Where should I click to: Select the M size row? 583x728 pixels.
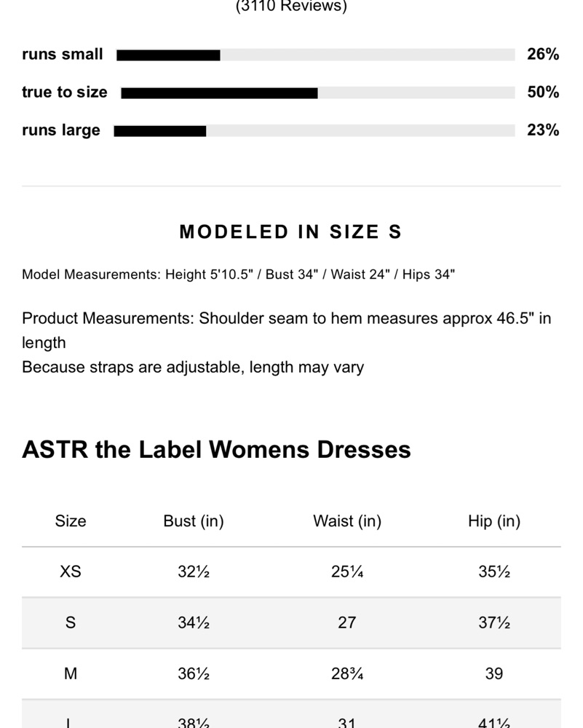coord(291,673)
